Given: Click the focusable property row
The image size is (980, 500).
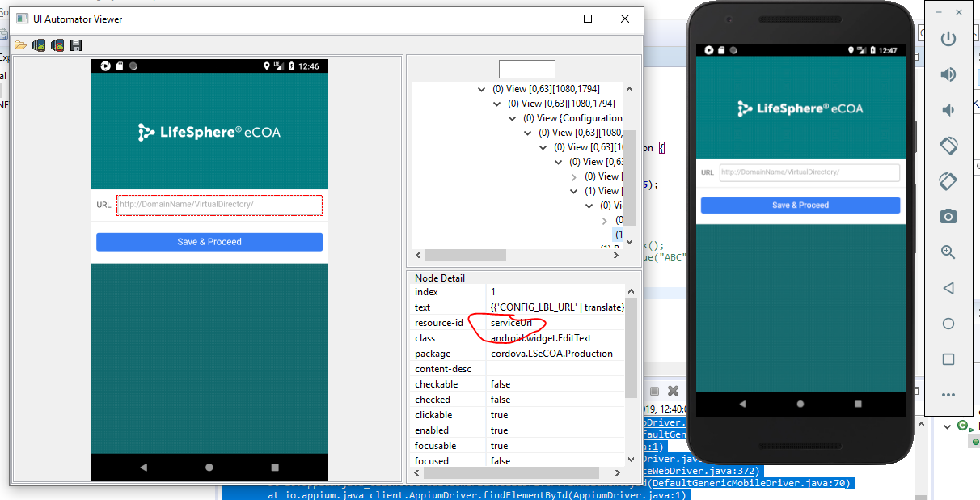Looking at the screenshot, I should [518, 446].
